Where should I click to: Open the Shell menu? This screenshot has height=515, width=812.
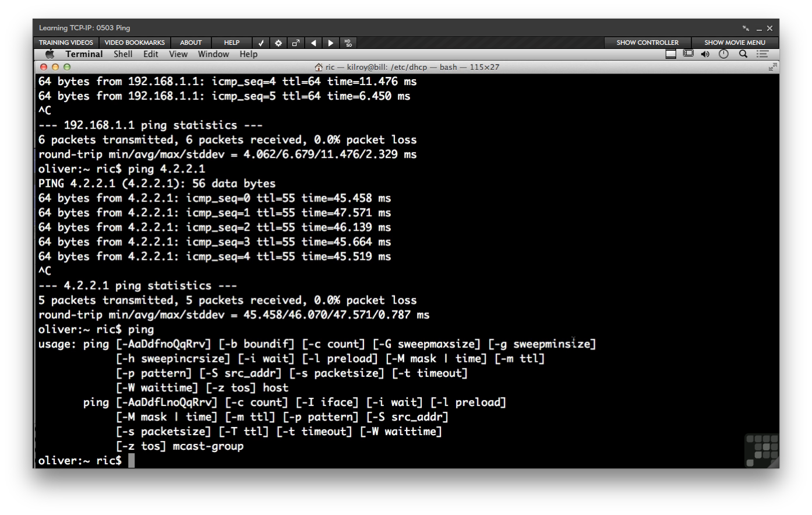click(123, 54)
